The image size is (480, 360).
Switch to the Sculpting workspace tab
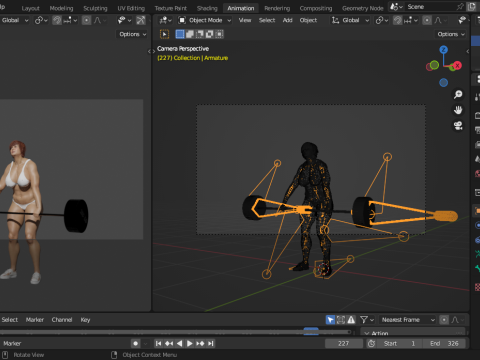95,8
